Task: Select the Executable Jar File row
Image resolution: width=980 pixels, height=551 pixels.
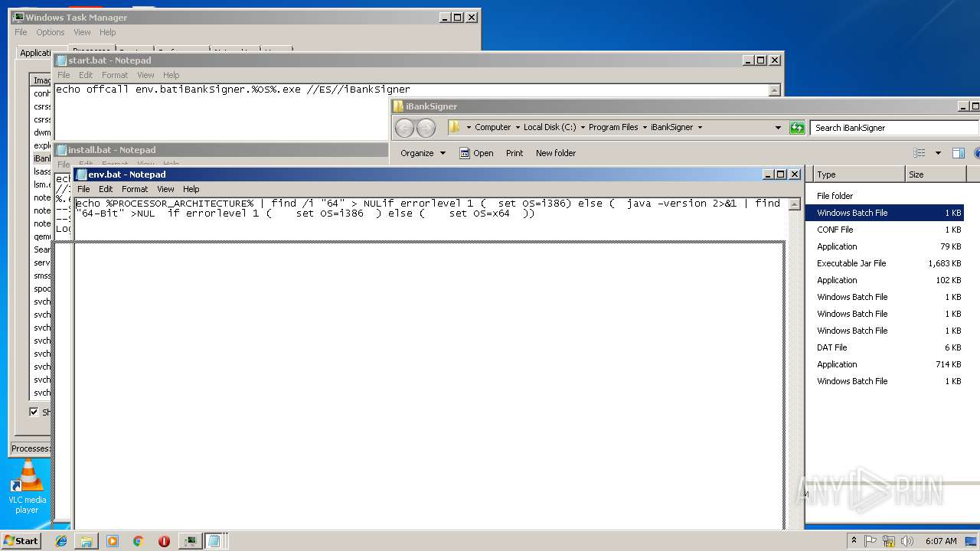Action: pyautogui.click(x=887, y=263)
